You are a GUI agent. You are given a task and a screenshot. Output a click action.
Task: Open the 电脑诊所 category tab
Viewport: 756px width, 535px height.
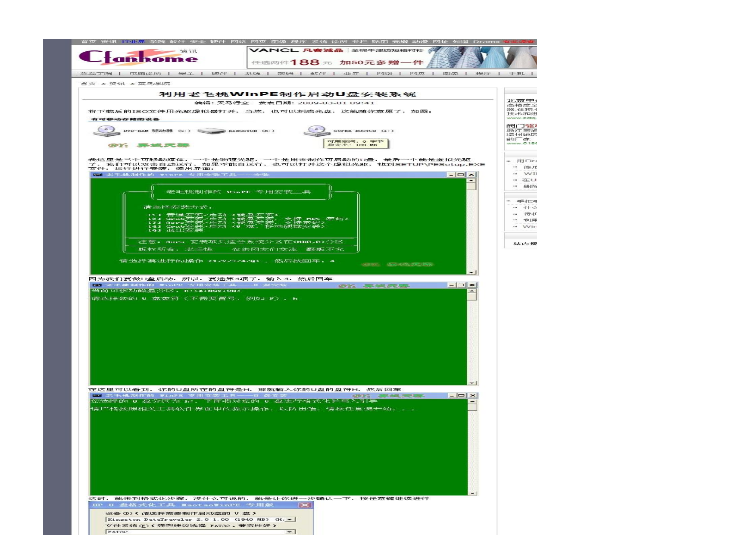[145, 74]
